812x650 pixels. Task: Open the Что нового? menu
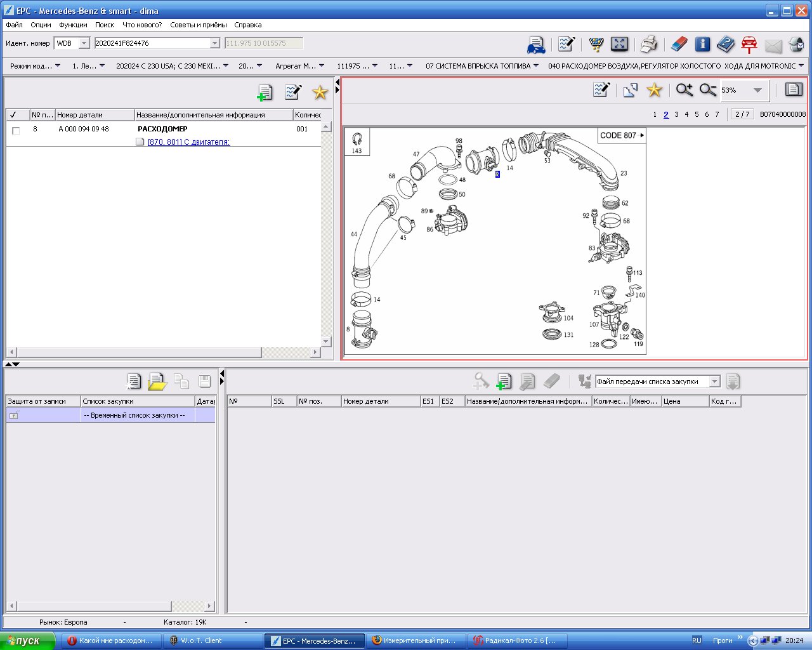click(x=142, y=25)
